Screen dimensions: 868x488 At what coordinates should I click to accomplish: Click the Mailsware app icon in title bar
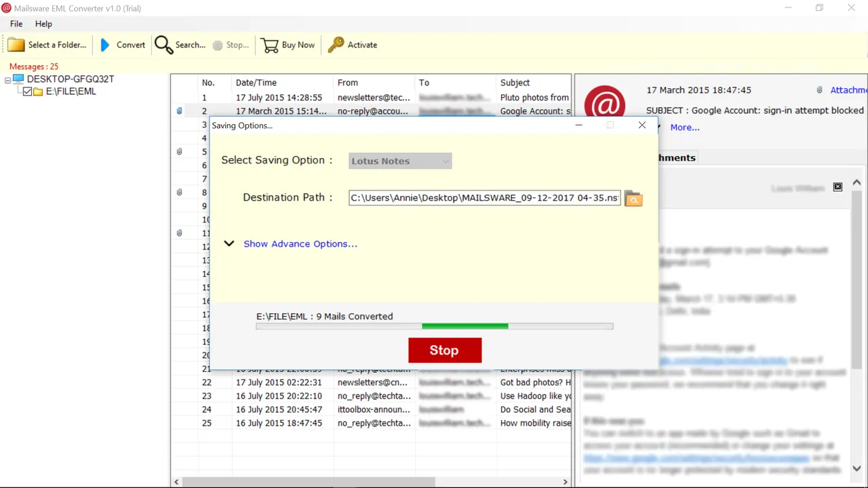tap(6, 7)
